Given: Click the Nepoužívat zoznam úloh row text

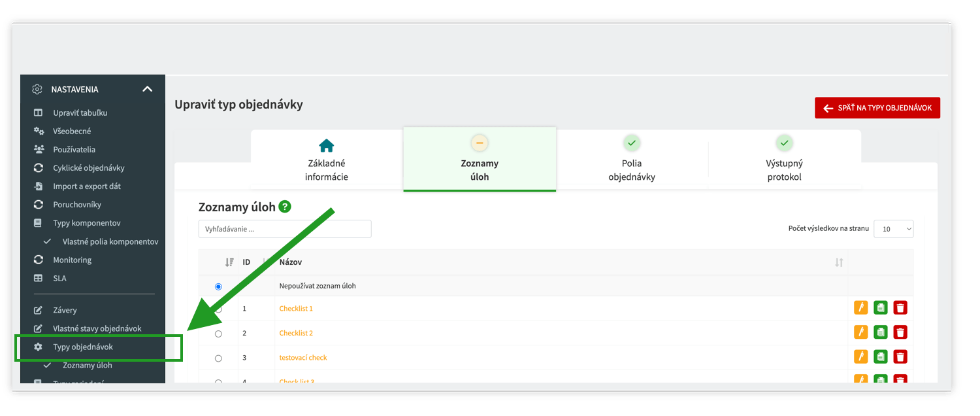Looking at the screenshot, I should (318, 286).
